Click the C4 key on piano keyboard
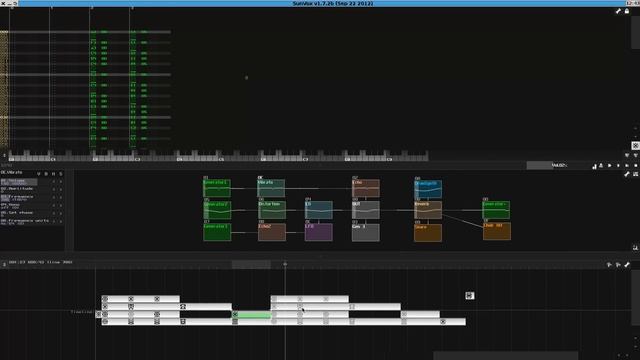 coord(180,159)
